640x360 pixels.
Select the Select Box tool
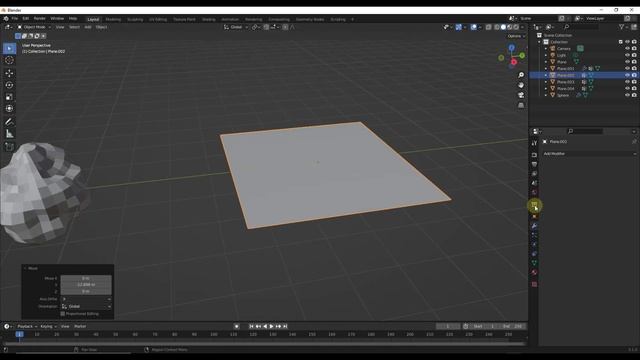tap(9, 49)
